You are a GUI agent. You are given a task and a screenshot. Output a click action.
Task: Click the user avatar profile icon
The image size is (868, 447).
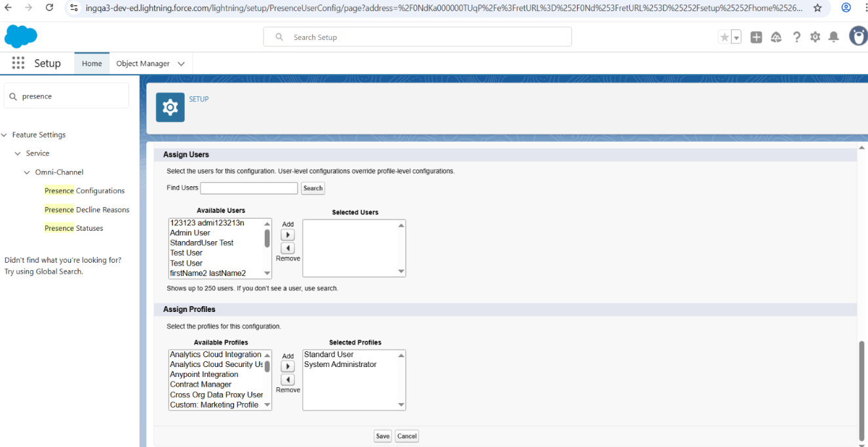click(858, 37)
